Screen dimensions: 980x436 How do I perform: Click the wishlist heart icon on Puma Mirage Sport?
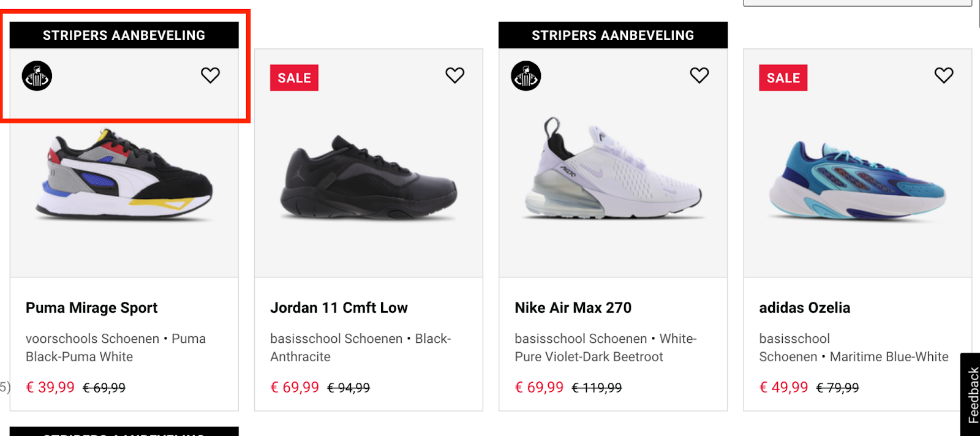[210, 75]
